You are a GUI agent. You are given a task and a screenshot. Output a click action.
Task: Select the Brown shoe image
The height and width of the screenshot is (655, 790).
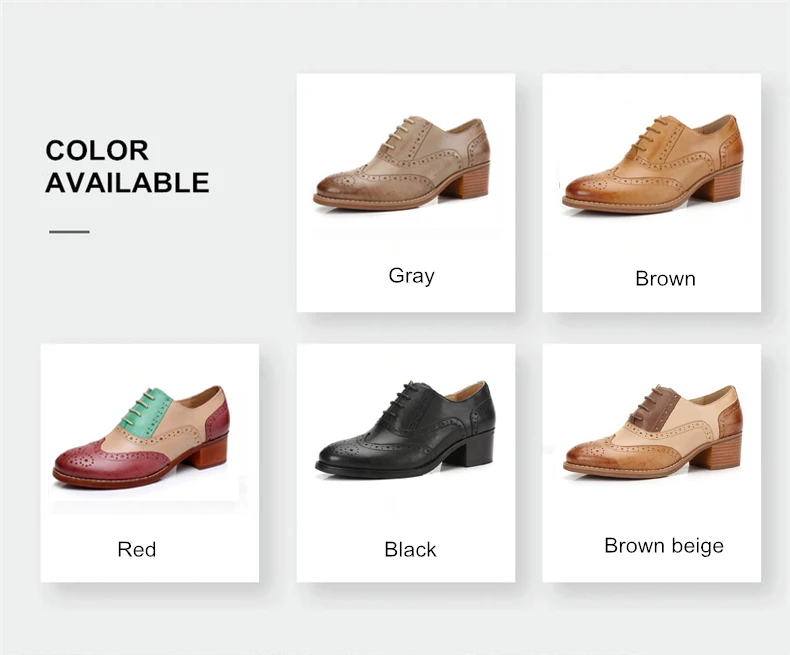[652, 164]
